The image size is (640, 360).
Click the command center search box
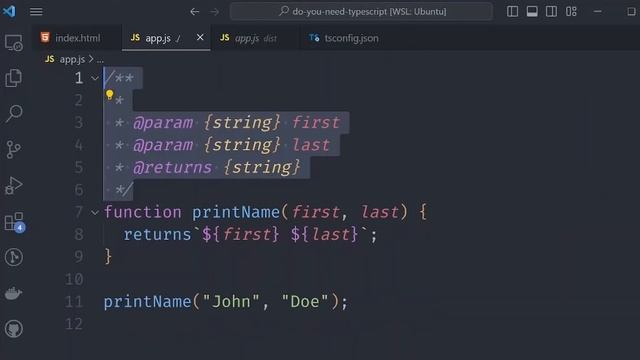[361, 11]
